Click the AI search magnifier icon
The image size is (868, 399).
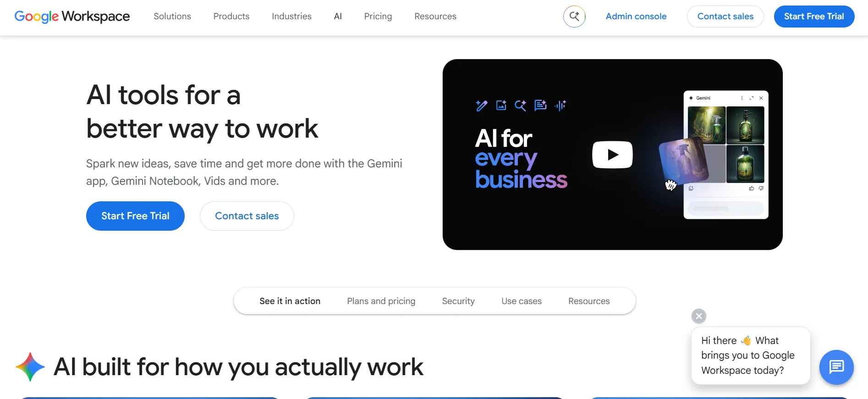click(x=574, y=17)
